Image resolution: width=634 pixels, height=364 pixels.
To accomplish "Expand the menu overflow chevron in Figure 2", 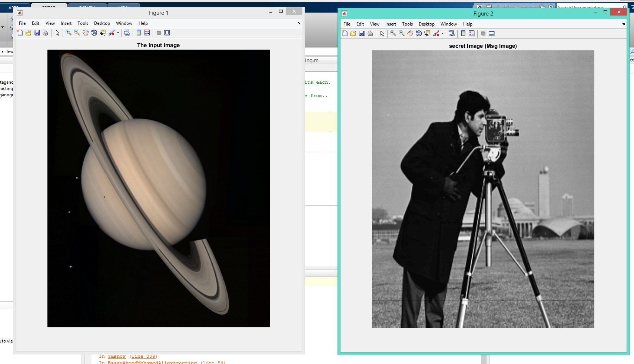I will [x=624, y=24].
